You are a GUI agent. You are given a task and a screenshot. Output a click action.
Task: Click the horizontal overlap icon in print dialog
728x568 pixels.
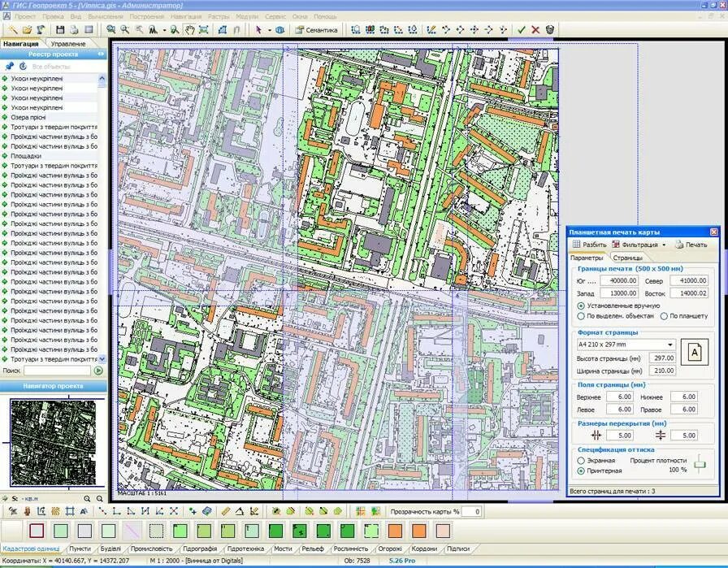point(596,436)
